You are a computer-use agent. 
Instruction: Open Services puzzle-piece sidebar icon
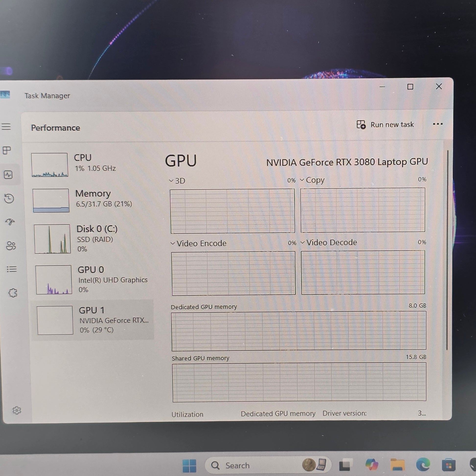pyautogui.click(x=13, y=293)
